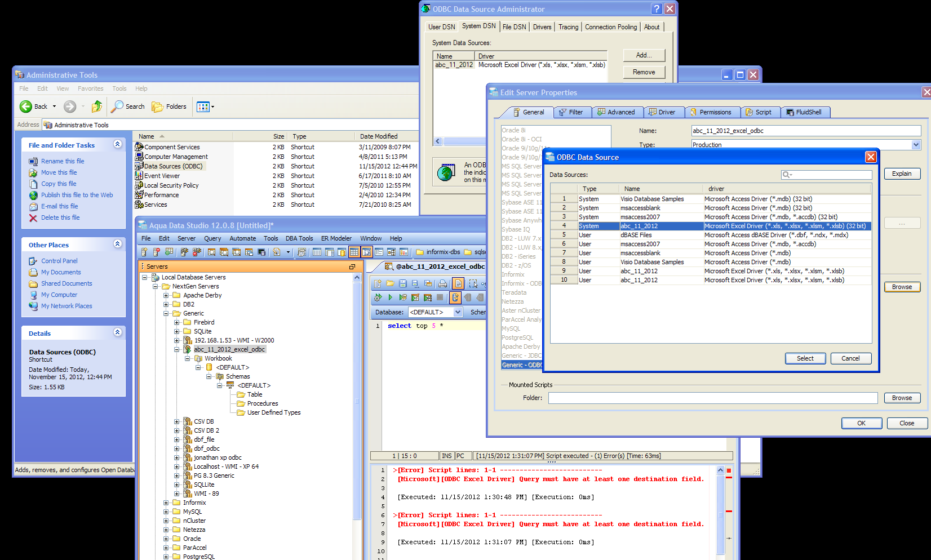Click the Folders icon in Administrative Tools toolbar

[x=157, y=106]
